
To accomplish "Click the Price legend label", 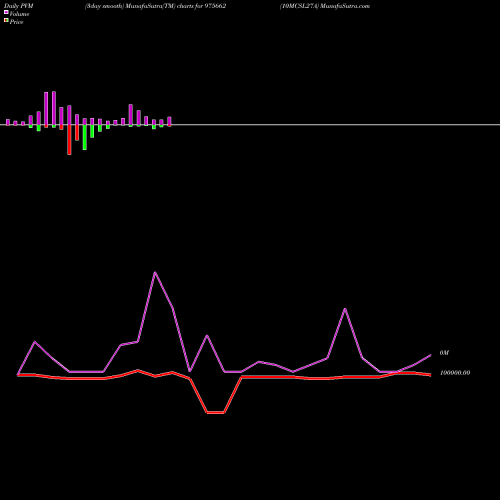I will [16, 22].
